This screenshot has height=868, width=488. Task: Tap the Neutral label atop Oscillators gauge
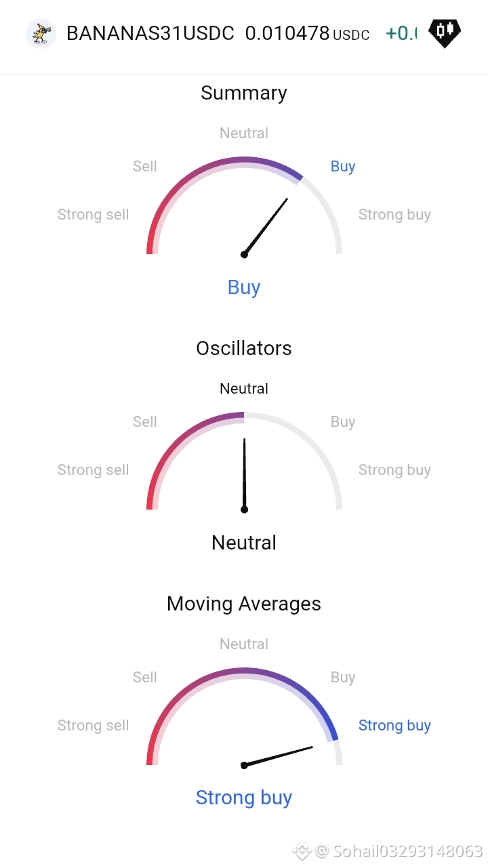pyautogui.click(x=244, y=388)
